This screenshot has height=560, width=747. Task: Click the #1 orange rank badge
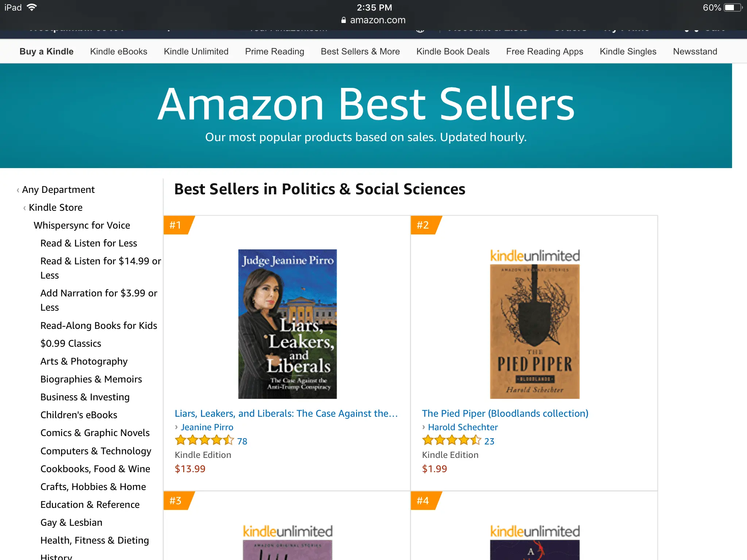point(176,225)
